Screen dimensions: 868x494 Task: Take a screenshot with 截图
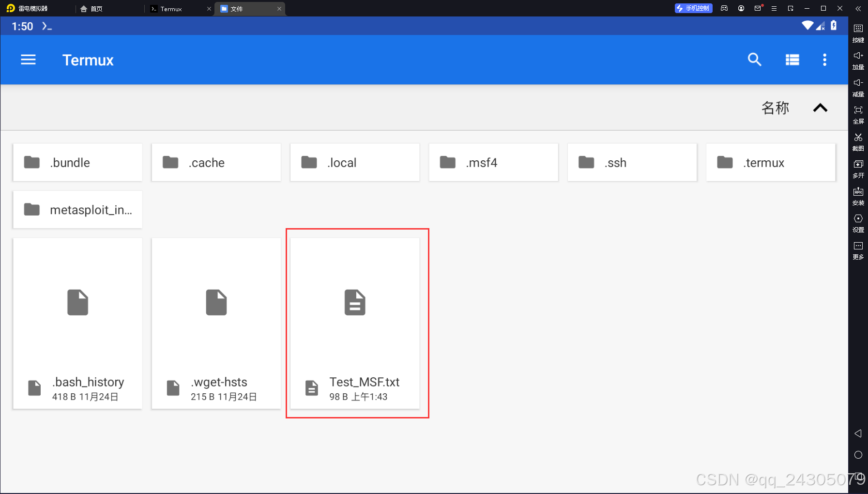tap(858, 142)
